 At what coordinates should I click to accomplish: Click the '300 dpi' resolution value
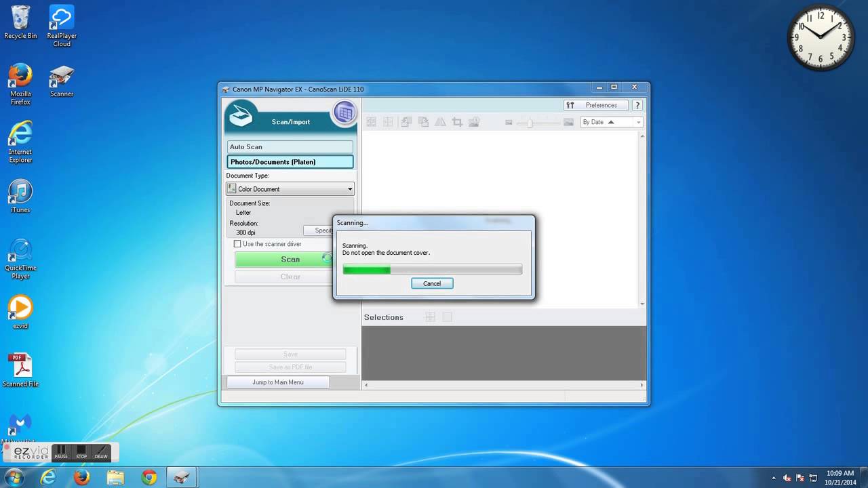coord(245,232)
